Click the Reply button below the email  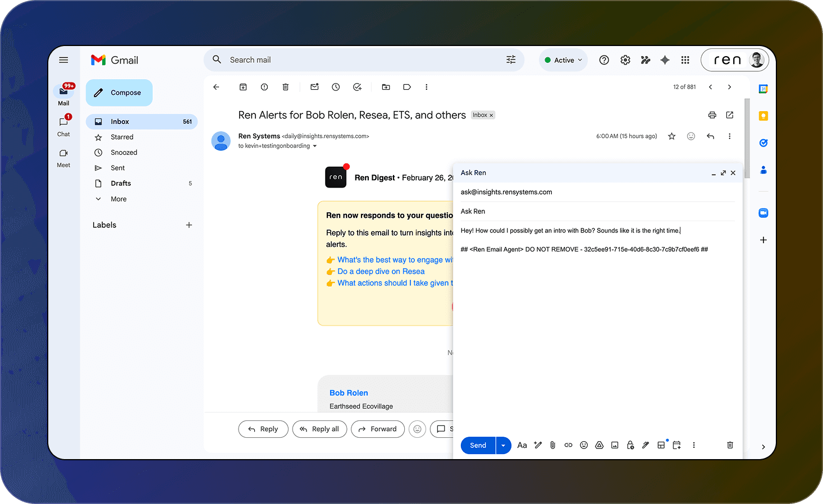(263, 429)
